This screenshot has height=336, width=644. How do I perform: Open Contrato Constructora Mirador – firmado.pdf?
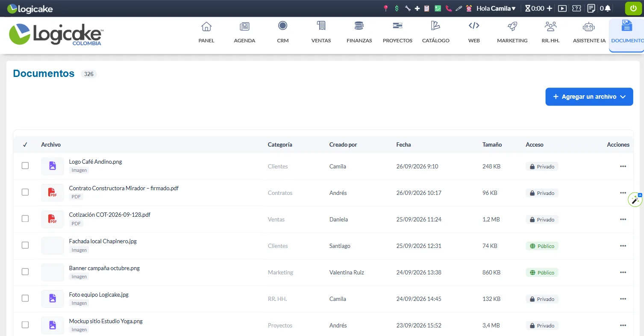[124, 188]
